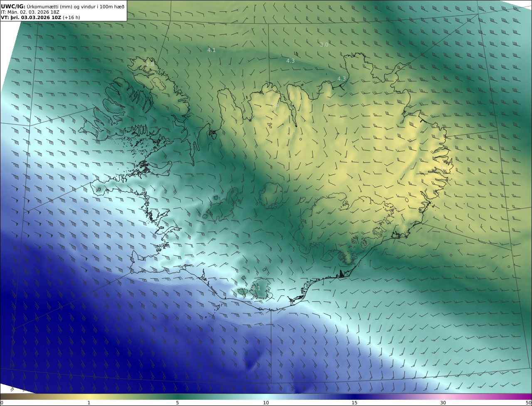Click the "2.8" value over the Westfjords
532x406 pixels.
(x=150, y=64)
